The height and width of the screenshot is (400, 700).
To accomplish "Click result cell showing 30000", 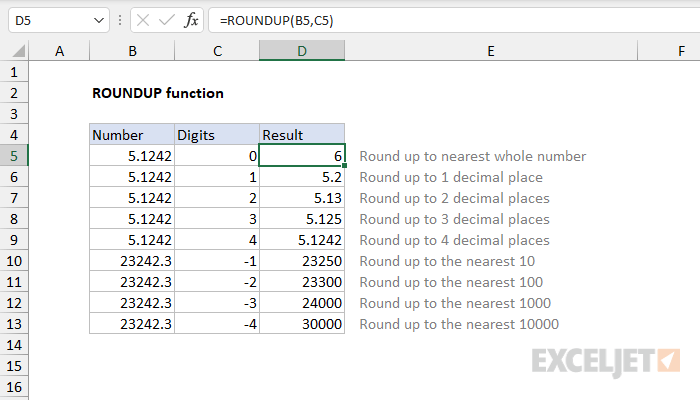I will pos(301,324).
